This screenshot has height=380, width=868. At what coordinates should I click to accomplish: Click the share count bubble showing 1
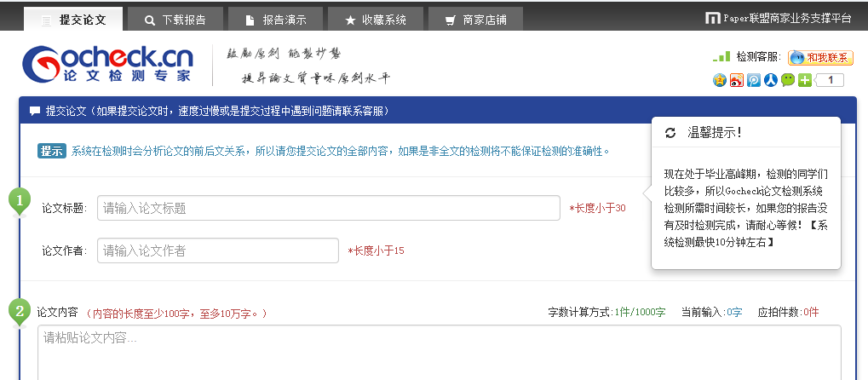(830, 80)
